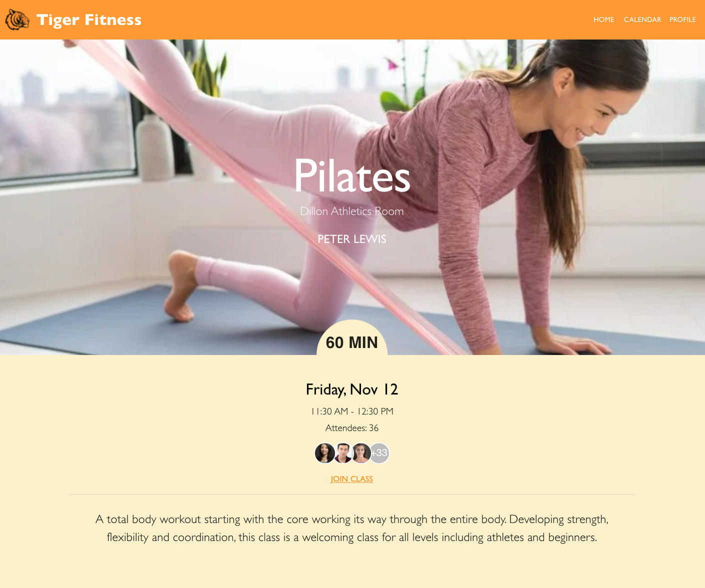This screenshot has height=588, width=705.
Task: Open the HOME menu item
Action: pyautogui.click(x=603, y=19)
